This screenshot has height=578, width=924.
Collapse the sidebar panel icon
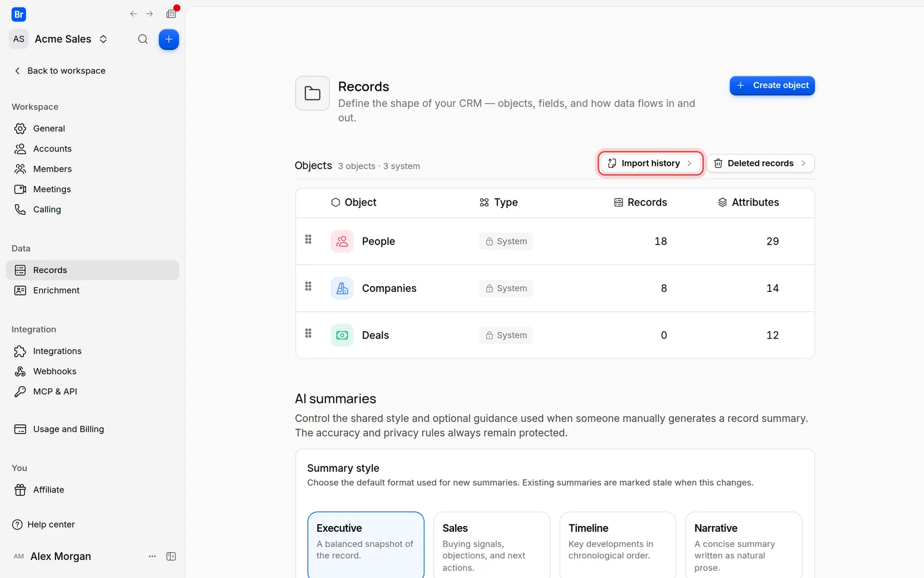pyautogui.click(x=171, y=556)
